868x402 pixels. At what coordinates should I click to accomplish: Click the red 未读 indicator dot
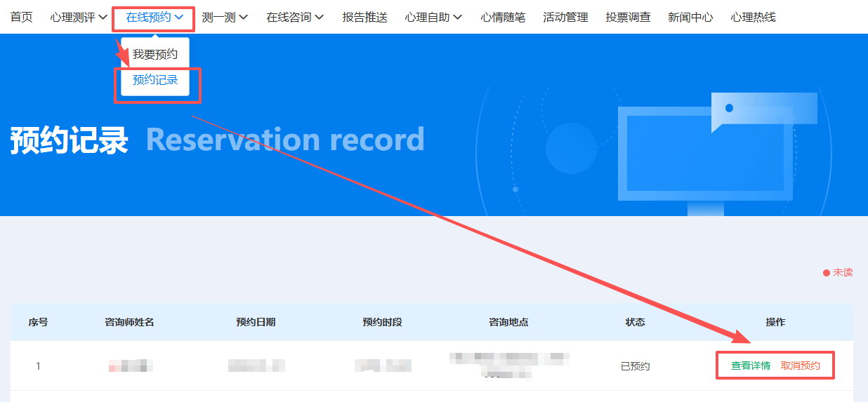pos(827,273)
